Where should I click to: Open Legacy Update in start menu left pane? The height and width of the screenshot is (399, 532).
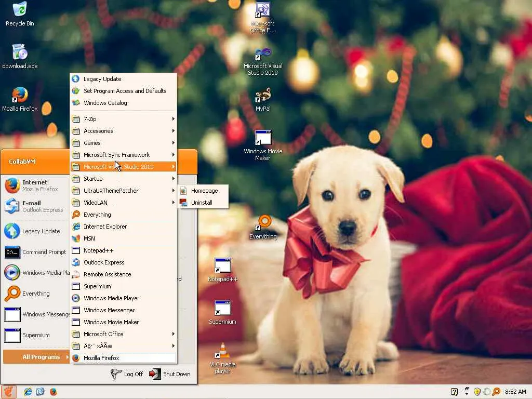click(36, 231)
